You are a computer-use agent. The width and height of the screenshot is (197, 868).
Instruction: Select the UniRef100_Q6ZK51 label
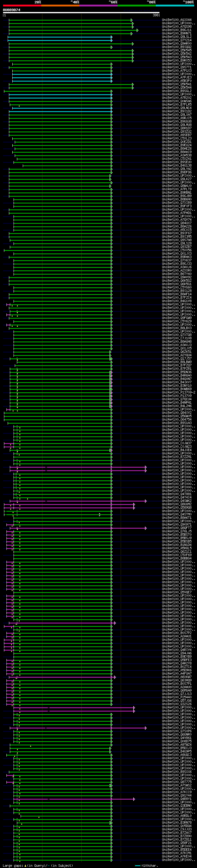tap(176, 352)
